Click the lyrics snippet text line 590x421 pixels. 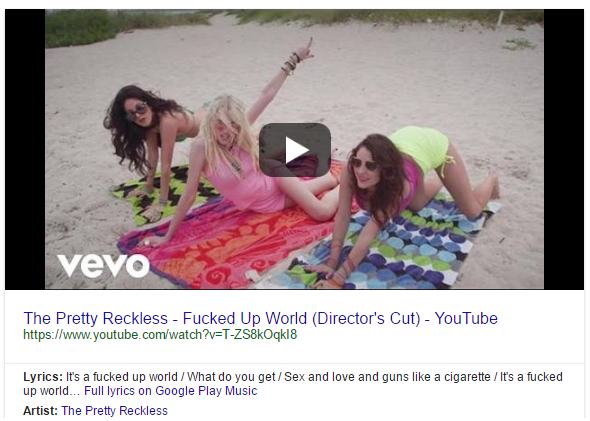tap(293, 383)
